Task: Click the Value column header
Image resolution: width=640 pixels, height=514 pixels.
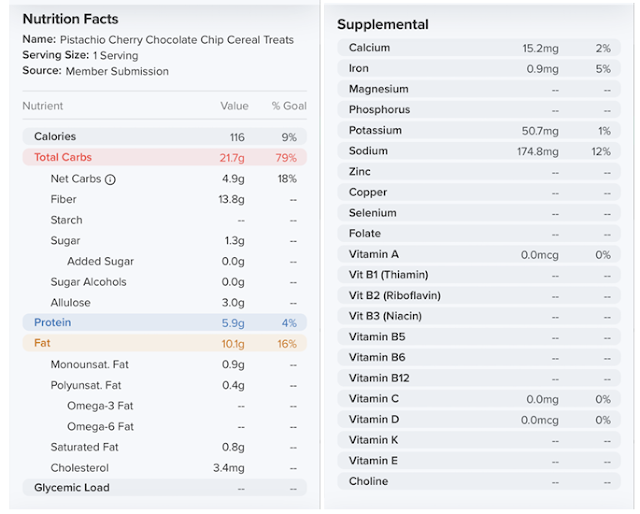Action: click(x=234, y=106)
